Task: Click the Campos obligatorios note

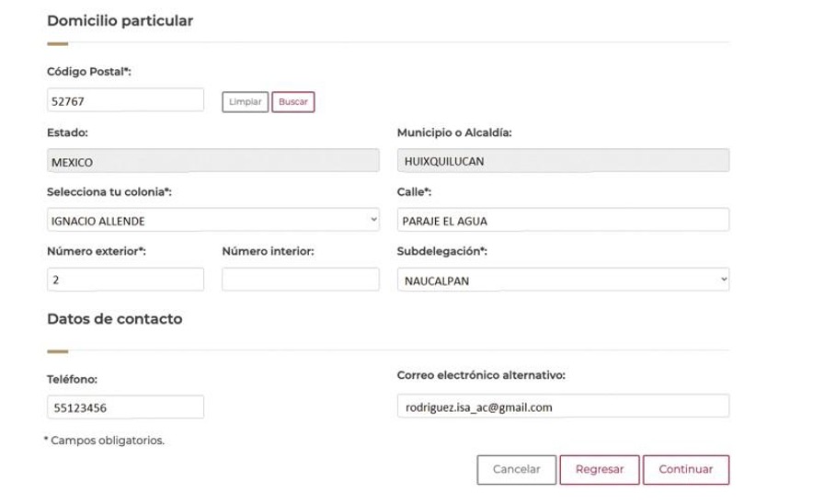Action: [x=104, y=441]
